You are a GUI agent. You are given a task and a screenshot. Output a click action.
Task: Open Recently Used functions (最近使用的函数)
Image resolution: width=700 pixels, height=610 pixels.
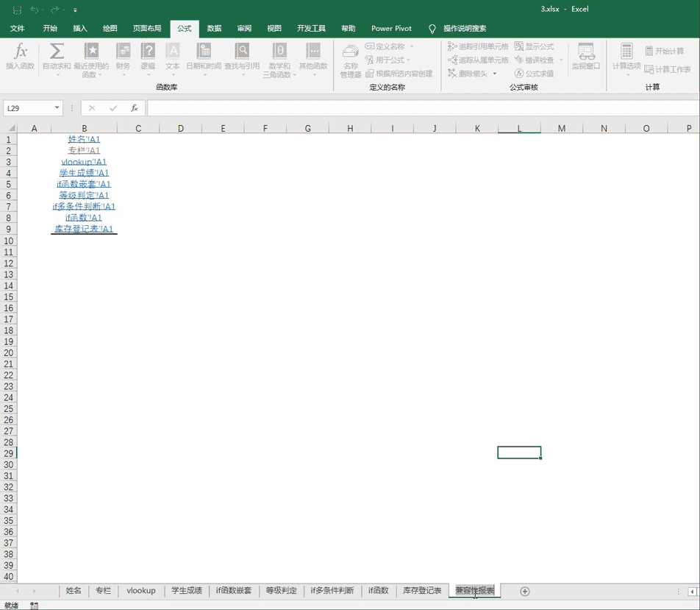pyautogui.click(x=91, y=60)
